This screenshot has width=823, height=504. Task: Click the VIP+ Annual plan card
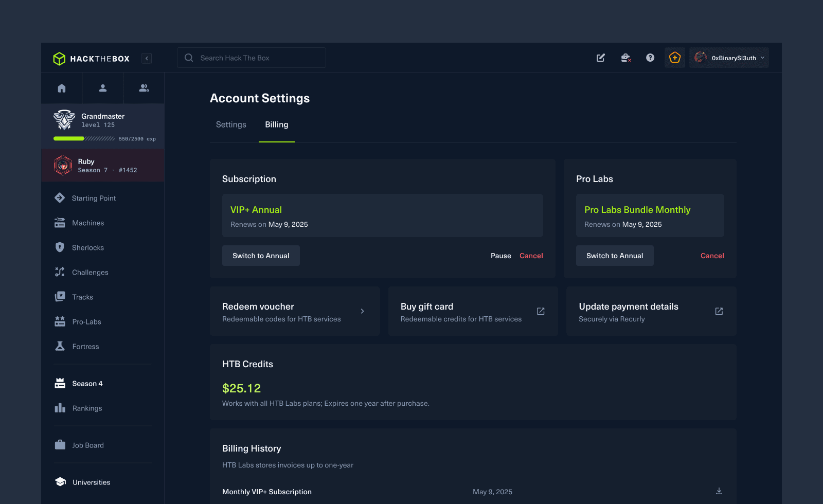[x=383, y=215]
